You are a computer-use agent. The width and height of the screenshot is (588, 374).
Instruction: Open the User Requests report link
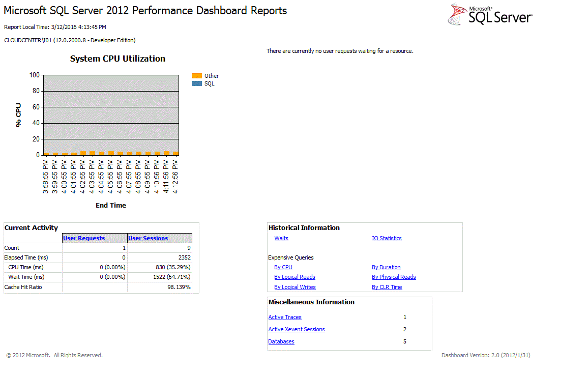click(83, 238)
